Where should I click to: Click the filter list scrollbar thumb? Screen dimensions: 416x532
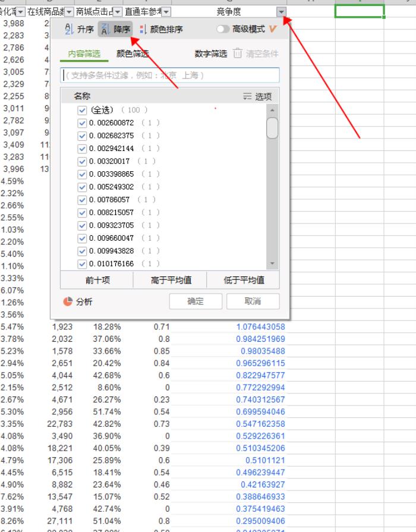coord(272,127)
